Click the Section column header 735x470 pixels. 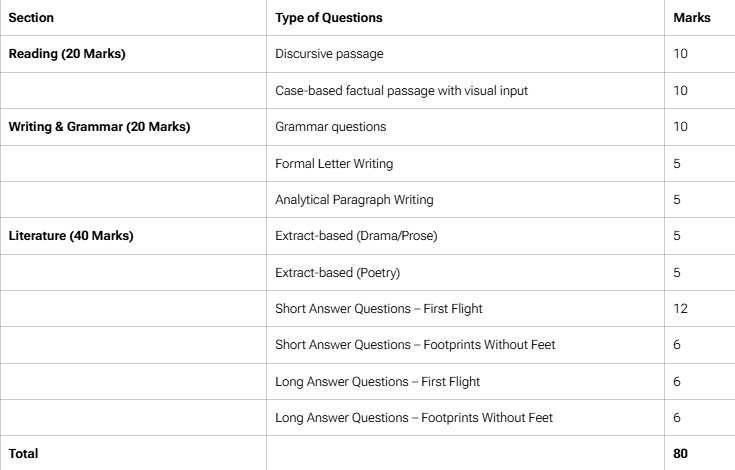[x=31, y=18]
